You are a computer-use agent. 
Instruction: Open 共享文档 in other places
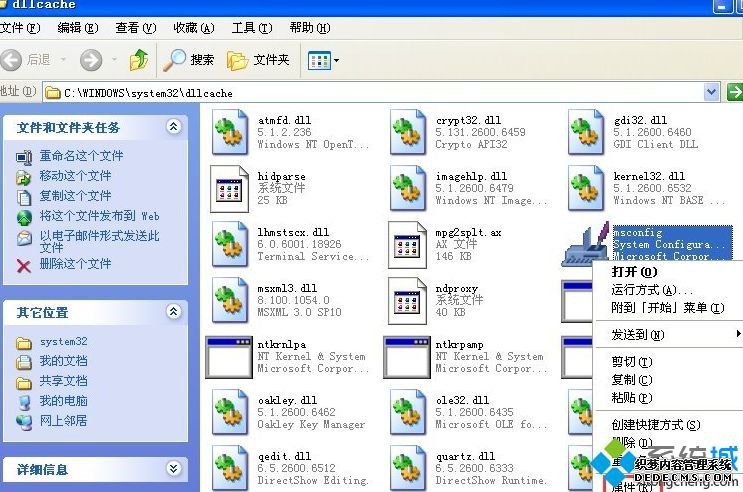point(63,381)
